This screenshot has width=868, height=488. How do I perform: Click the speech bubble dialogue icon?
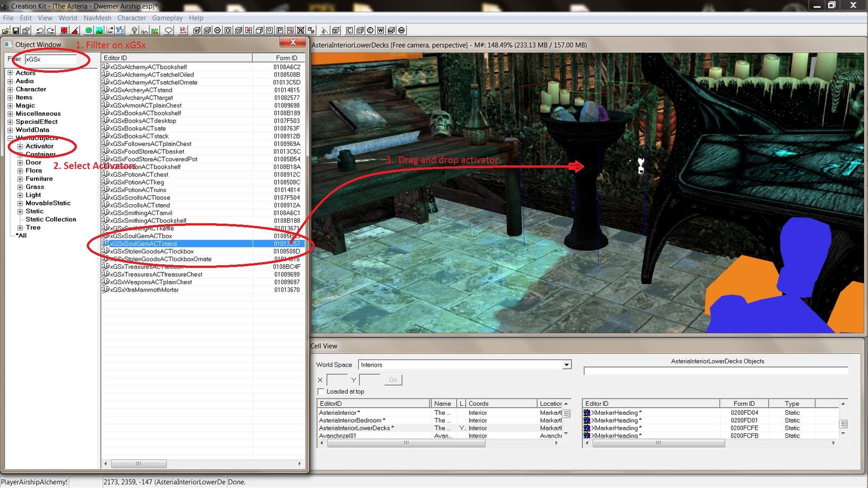tap(169, 31)
